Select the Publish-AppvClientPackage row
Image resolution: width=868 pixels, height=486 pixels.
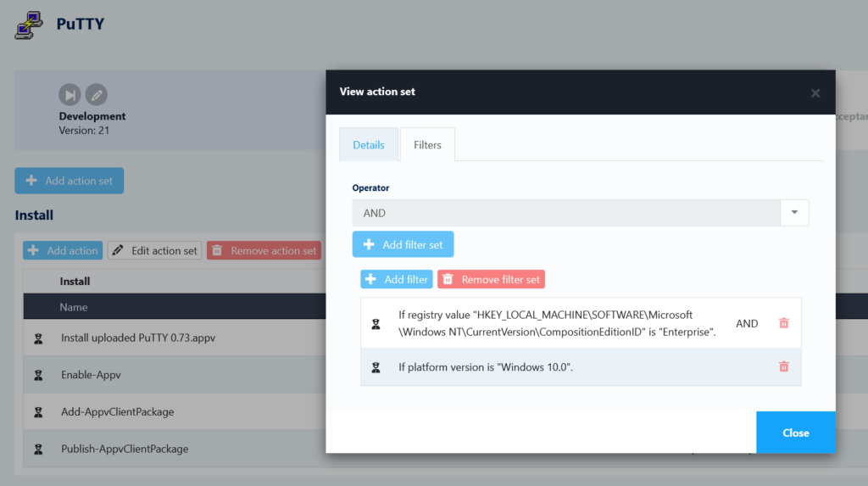170,449
